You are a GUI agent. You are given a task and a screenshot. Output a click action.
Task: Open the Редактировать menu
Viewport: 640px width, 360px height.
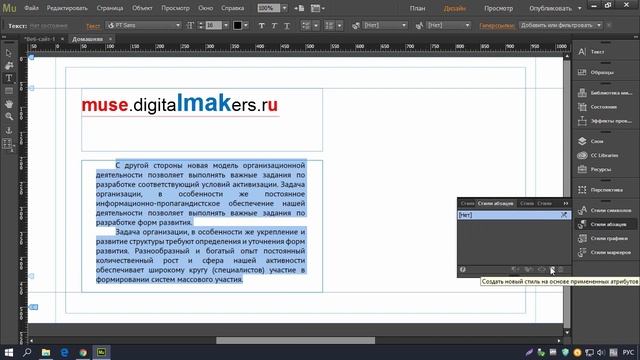click(x=67, y=8)
